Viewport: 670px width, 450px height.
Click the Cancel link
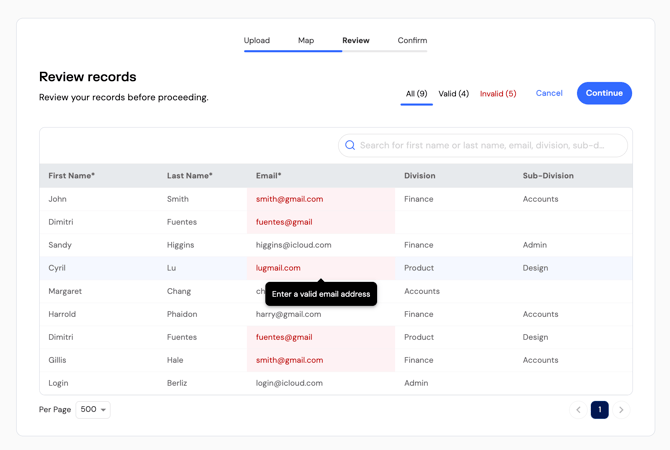(549, 93)
